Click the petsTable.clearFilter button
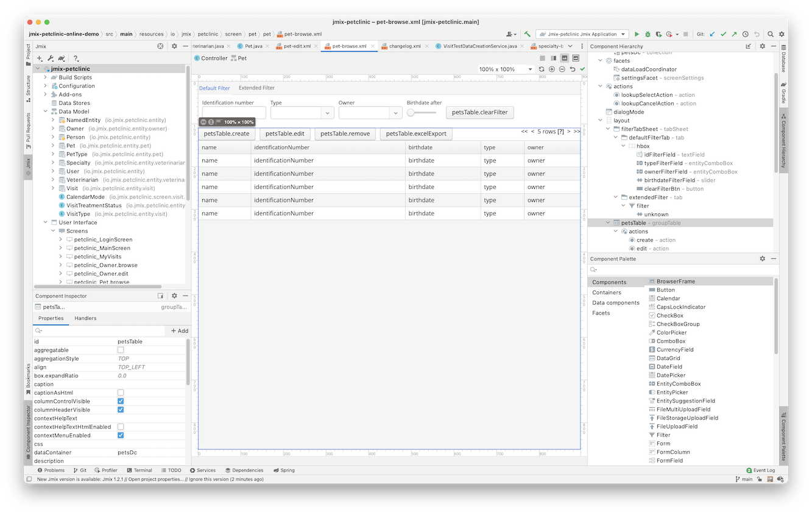Image resolution: width=812 pixels, height=515 pixels. coord(480,113)
